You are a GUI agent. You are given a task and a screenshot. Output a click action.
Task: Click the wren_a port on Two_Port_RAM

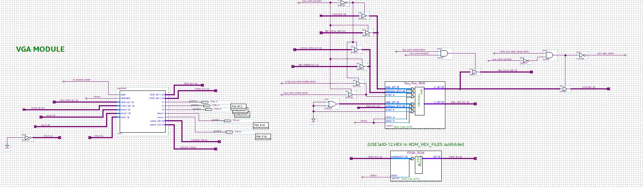click(390, 95)
